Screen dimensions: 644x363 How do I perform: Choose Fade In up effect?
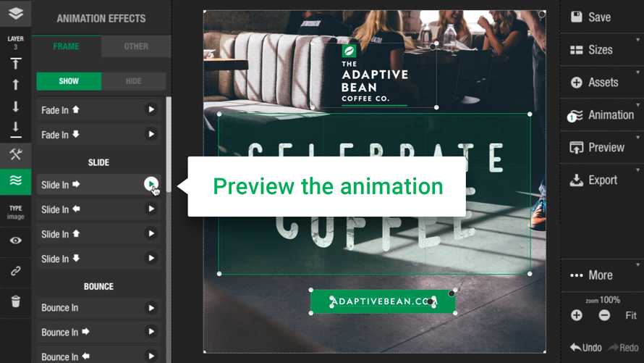[x=98, y=109]
